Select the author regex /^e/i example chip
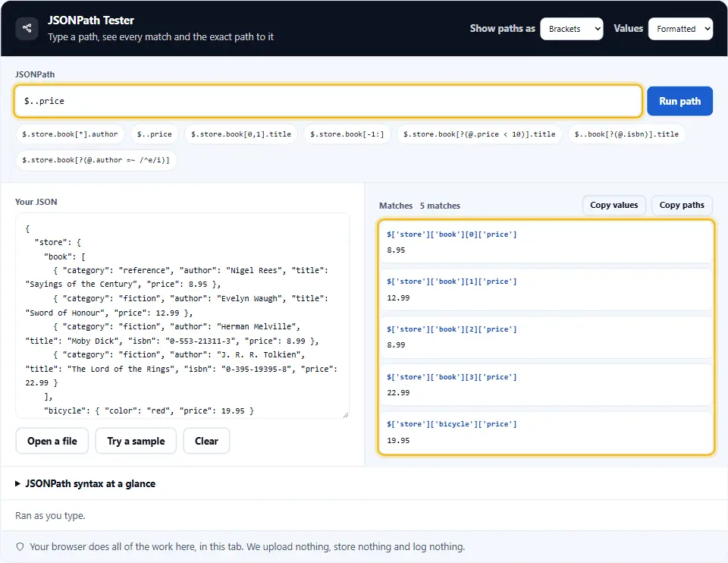The width and height of the screenshot is (728, 563). pos(96,160)
